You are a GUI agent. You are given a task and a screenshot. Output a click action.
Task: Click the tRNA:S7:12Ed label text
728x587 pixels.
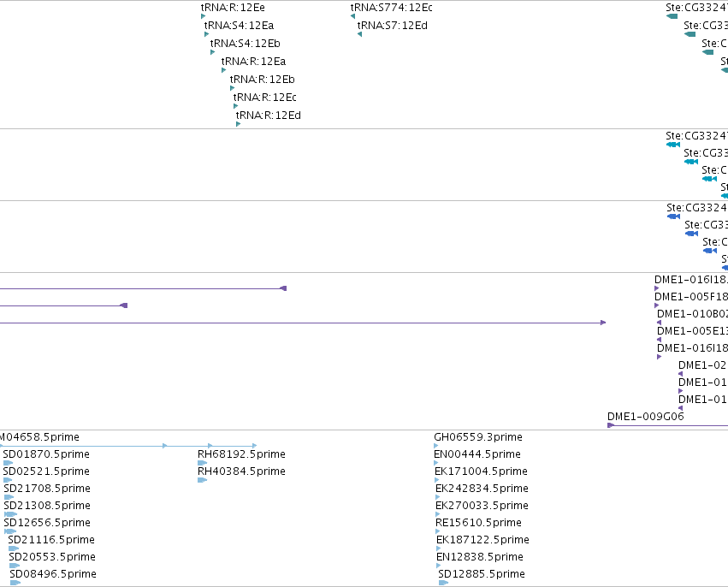(393, 26)
